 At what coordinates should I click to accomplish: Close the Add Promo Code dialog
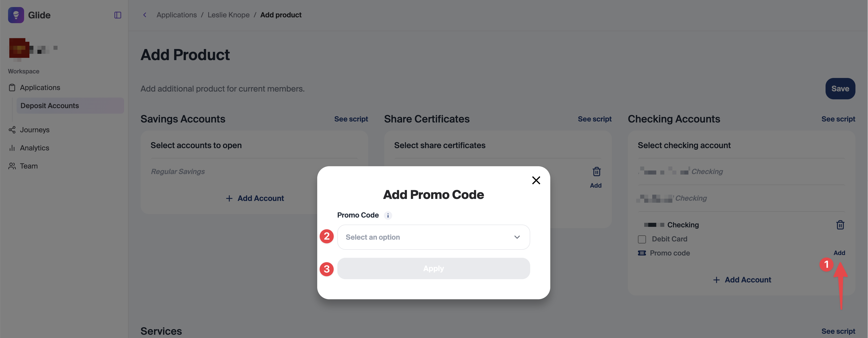[536, 181]
